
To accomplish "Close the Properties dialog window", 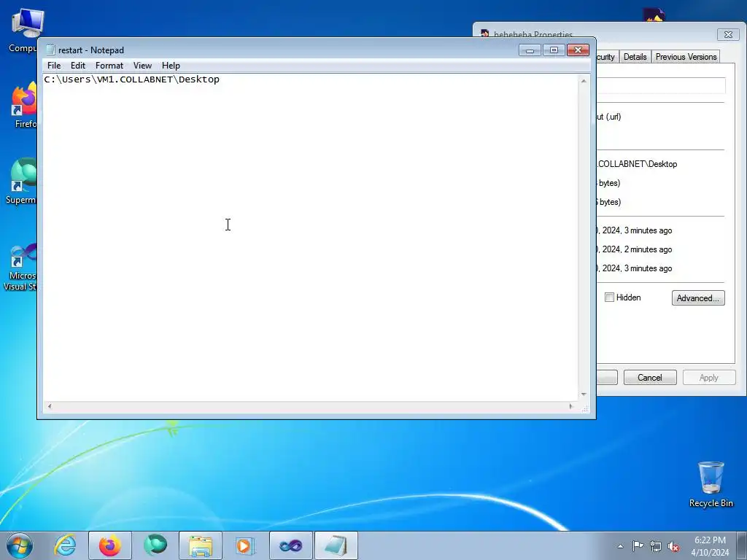I will (728, 34).
